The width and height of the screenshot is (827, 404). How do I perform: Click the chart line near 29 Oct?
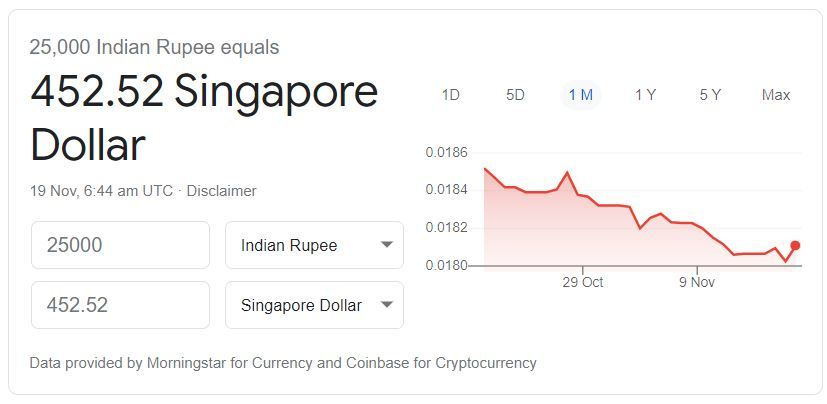(583, 196)
